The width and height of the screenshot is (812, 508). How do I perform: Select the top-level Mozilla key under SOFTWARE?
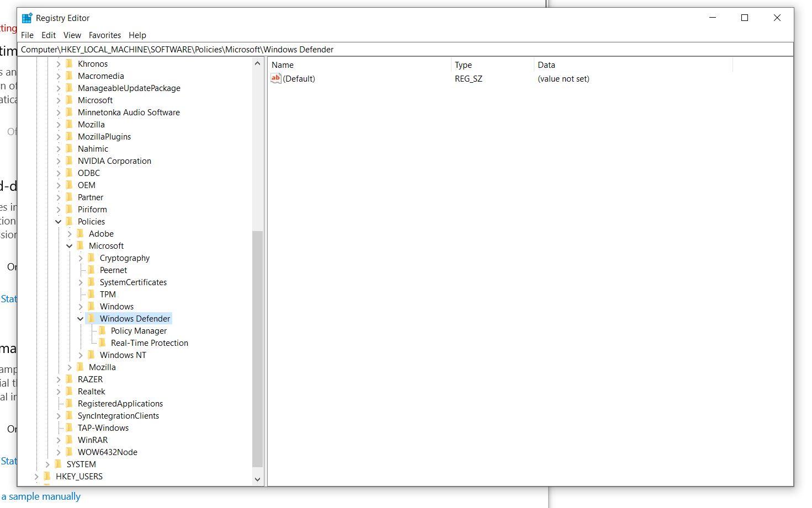(91, 124)
